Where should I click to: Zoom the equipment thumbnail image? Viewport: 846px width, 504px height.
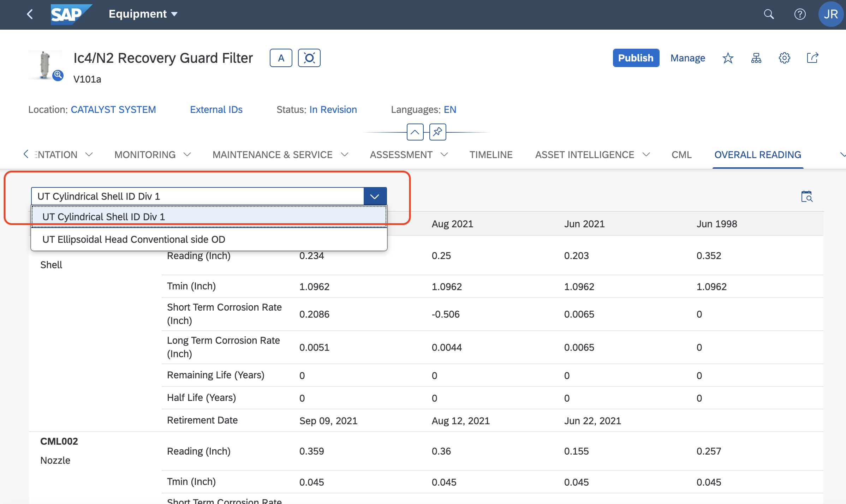(58, 75)
